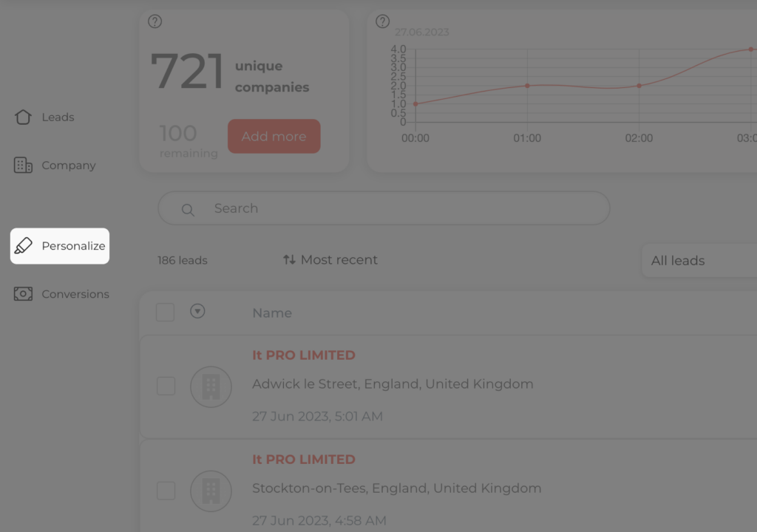The image size is (757, 532).
Task: Expand the circled arrow bulk actions dropdown
Action: tap(197, 311)
